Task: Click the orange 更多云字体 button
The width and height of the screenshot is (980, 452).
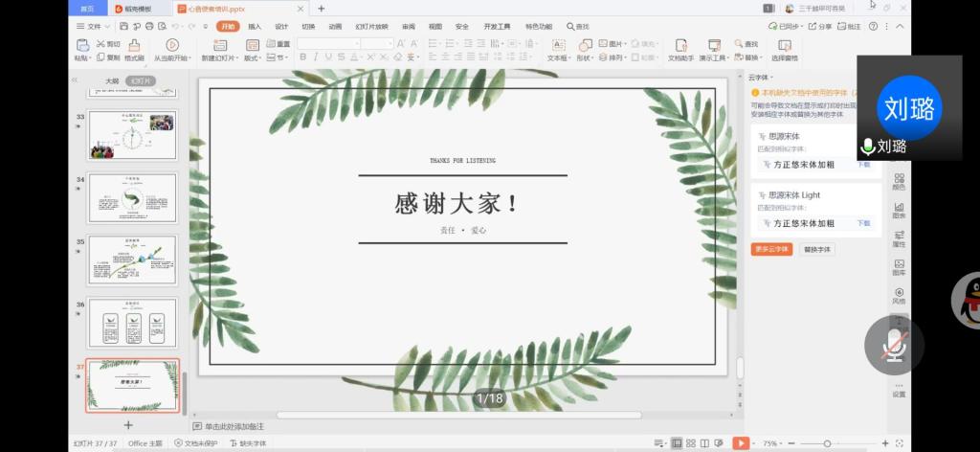Action: click(x=771, y=249)
